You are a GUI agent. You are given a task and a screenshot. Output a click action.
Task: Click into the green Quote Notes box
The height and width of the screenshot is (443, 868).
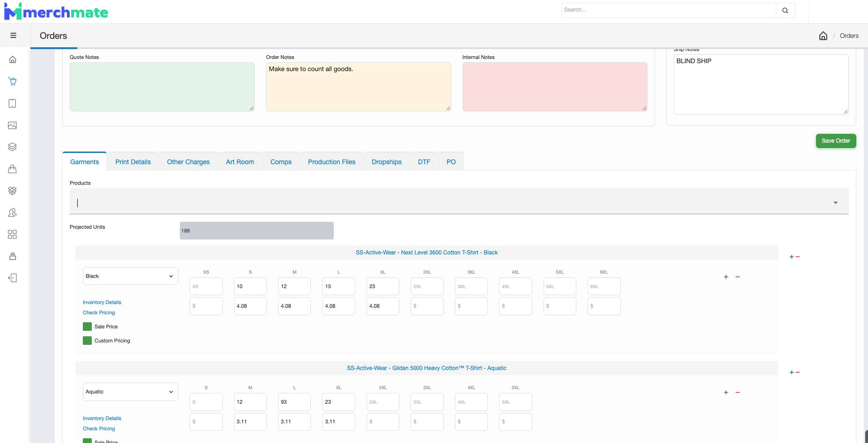(x=162, y=87)
